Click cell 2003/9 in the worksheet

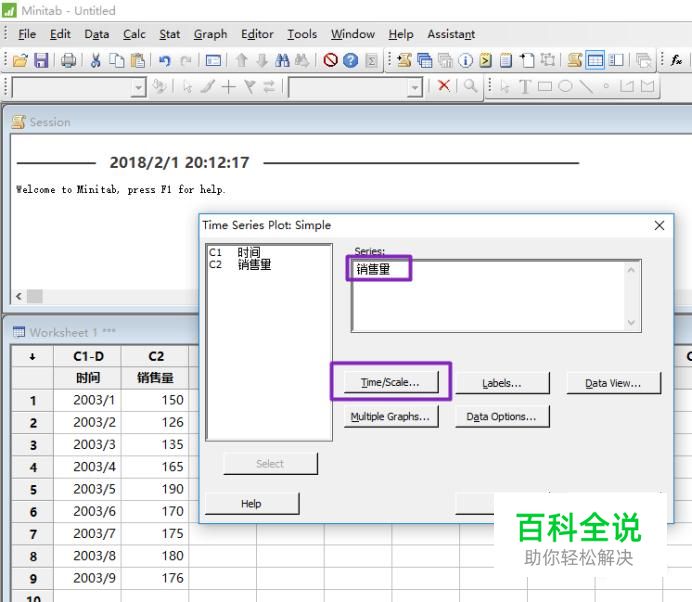point(88,578)
